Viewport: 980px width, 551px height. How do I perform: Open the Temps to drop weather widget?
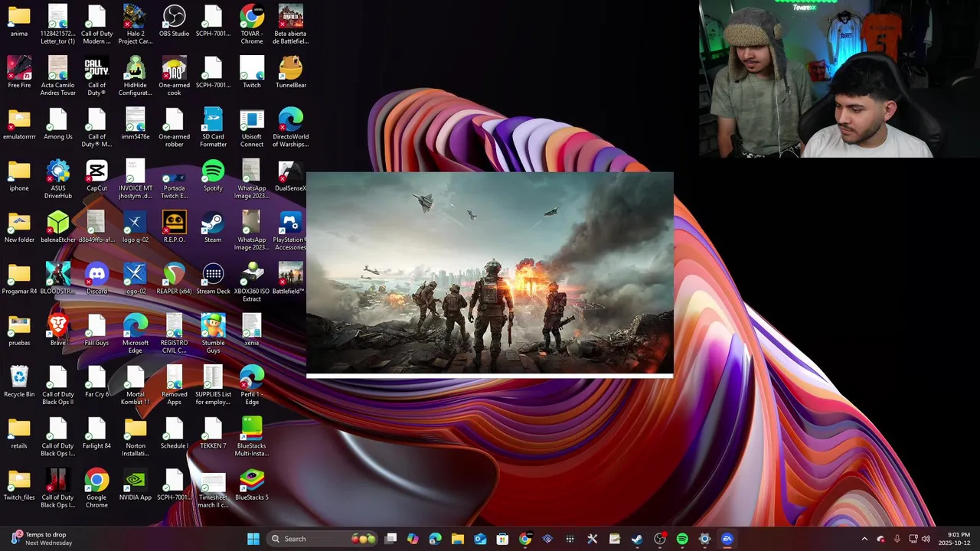(x=40, y=539)
